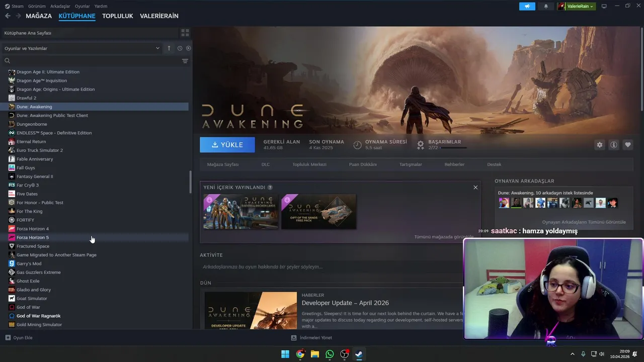This screenshot has width=644, height=362.
Task: Click the blue YÜKLE install button
Action: point(227,145)
